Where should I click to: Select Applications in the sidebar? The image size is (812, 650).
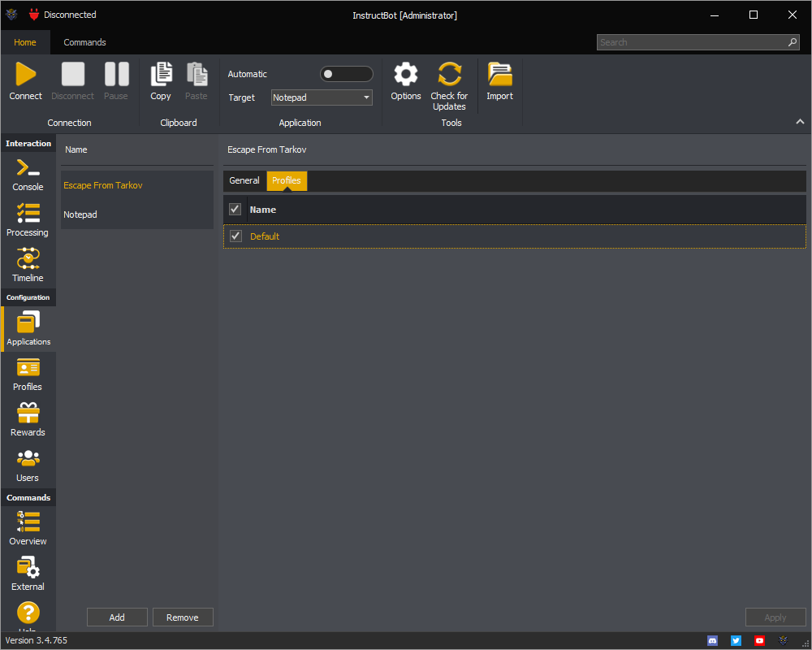tap(28, 328)
